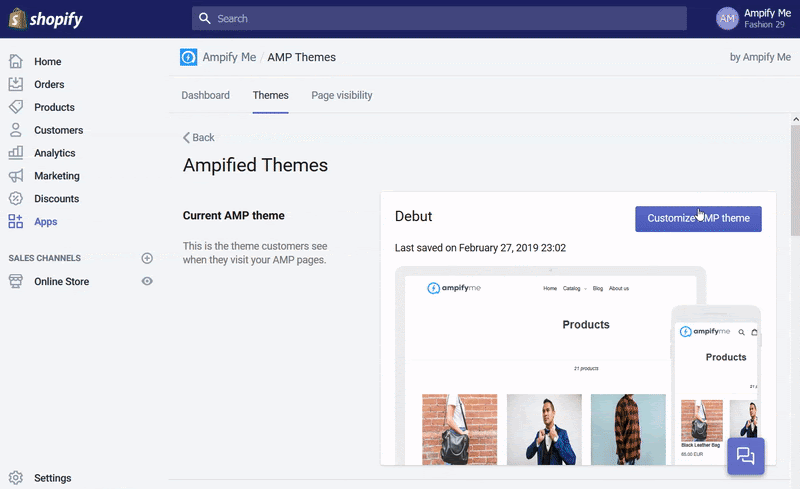Click the Debut theme title

(413, 216)
